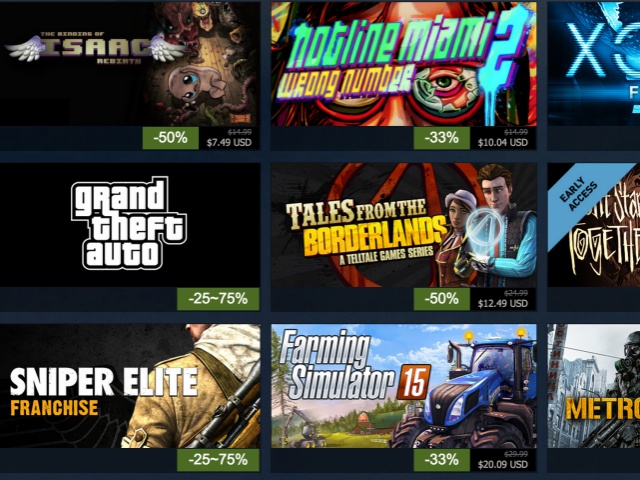This screenshot has width=640, height=480.
Task: Click the $20.09 USD Farming Simulator price
Action: [x=502, y=464]
